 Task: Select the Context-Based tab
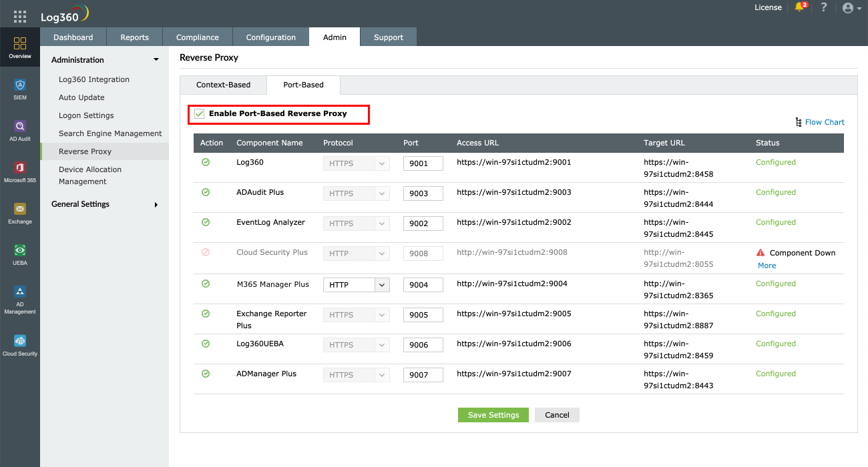(223, 85)
